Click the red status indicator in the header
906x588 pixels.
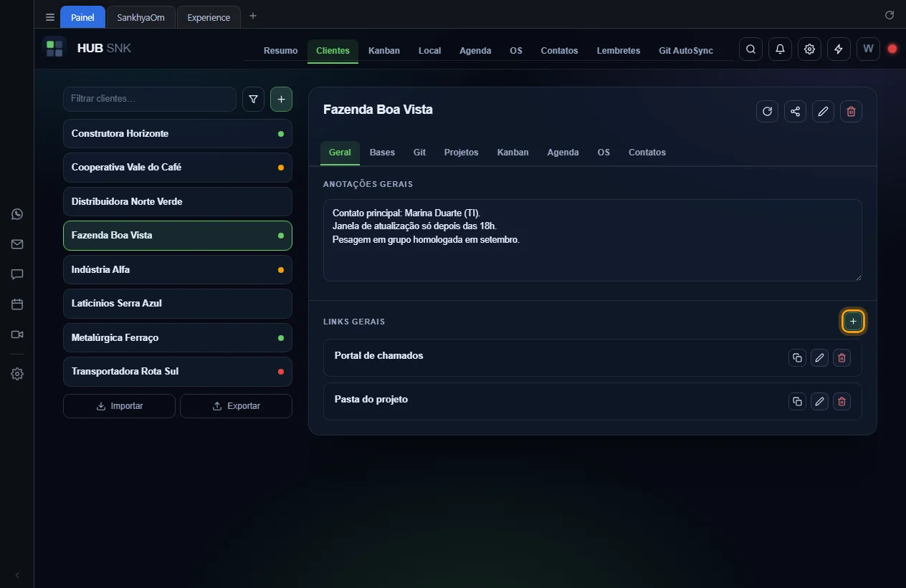pyautogui.click(x=892, y=49)
